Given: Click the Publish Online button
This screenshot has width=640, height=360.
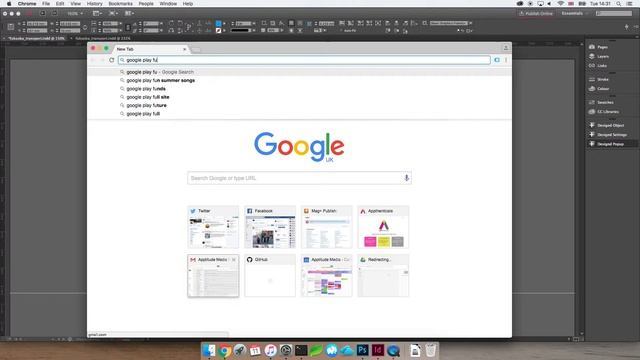Looking at the screenshot, I should click(536, 13).
